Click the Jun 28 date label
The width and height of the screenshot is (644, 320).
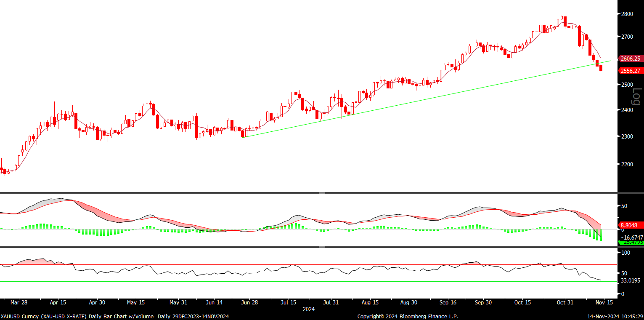point(250,303)
